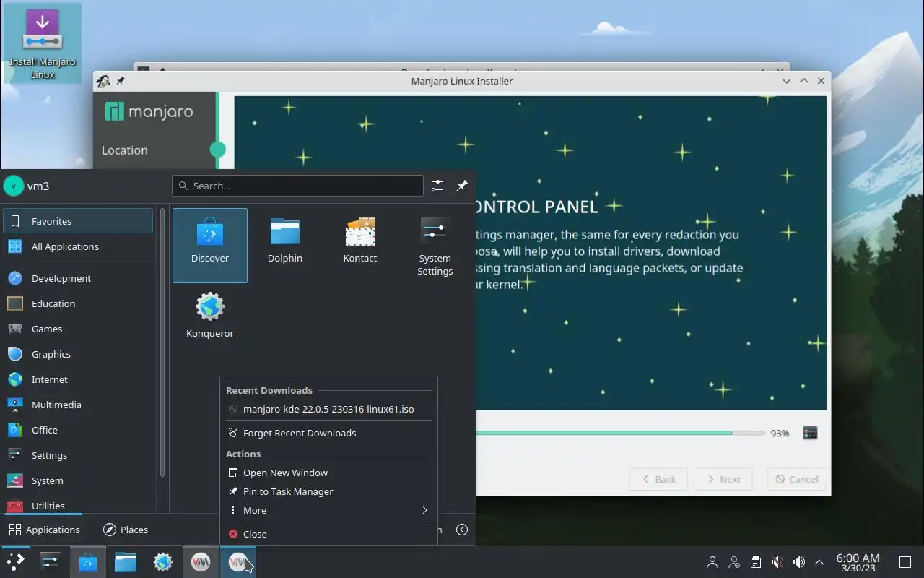The image size is (924, 578).
Task: Select the Location step in installer sidebar
Action: coord(125,150)
